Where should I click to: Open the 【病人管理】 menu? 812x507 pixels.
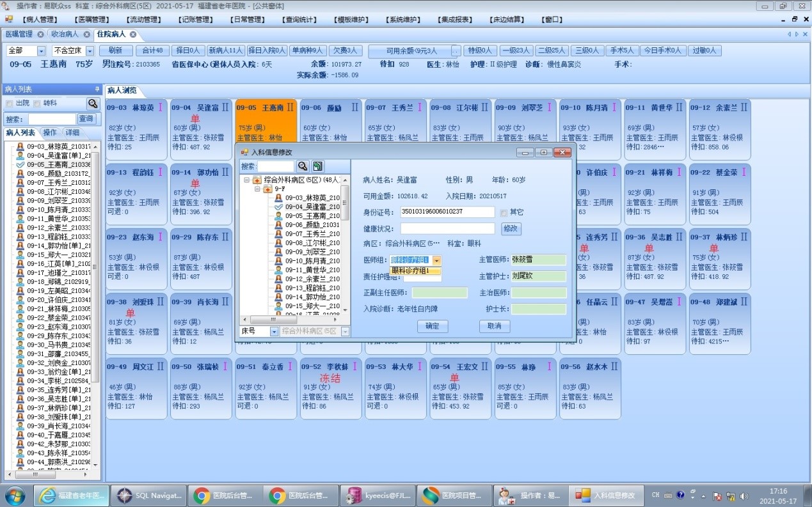pyautogui.click(x=40, y=20)
